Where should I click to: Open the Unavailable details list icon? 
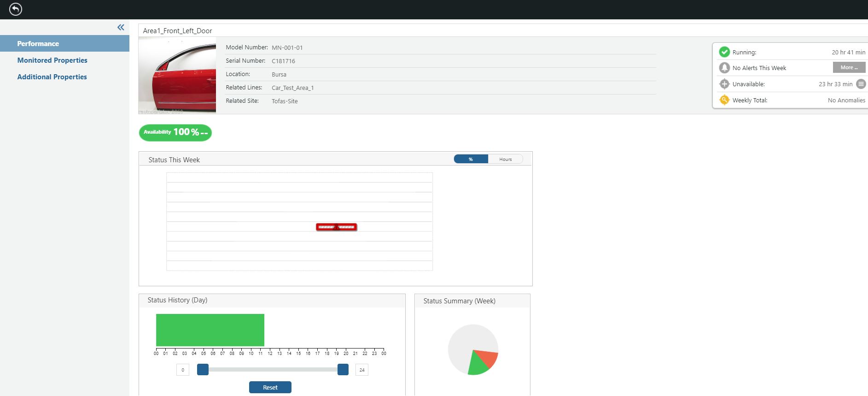(x=861, y=84)
